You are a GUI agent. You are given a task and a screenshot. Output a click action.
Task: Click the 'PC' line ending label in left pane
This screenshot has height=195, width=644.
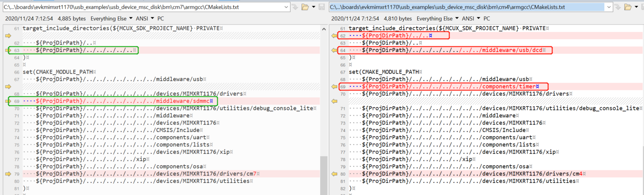pos(161,19)
